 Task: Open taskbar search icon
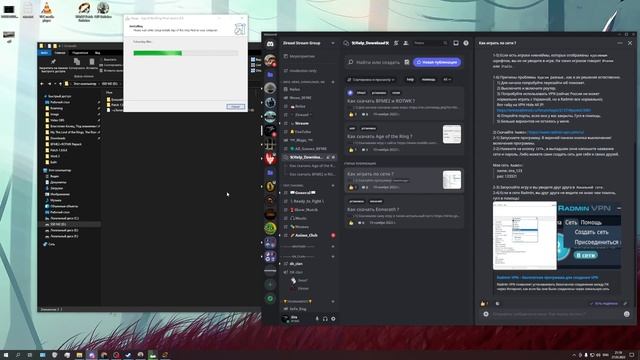18,355
